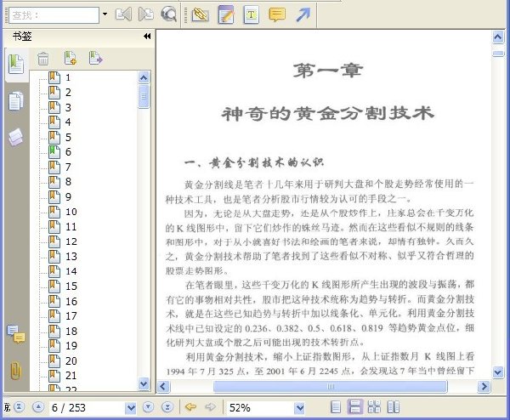Viewport: 510px width, 420px height.
Task: Click the bookmark list scrollbar thumb
Action: 144,96
